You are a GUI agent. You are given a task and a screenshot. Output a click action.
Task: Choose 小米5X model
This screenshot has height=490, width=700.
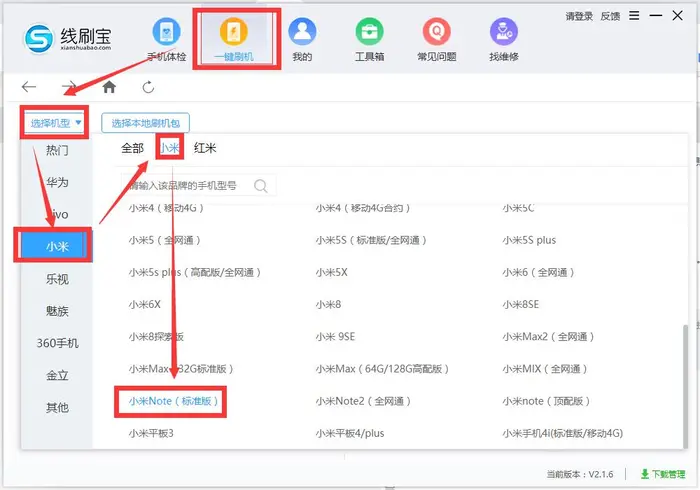pyautogui.click(x=331, y=273)
